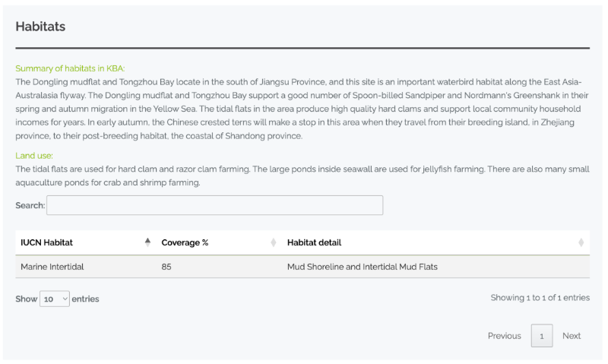Click the Showing 1 to 1 of 1 entries text
Viewport: 608px width, 364px height.
[540, 298]
